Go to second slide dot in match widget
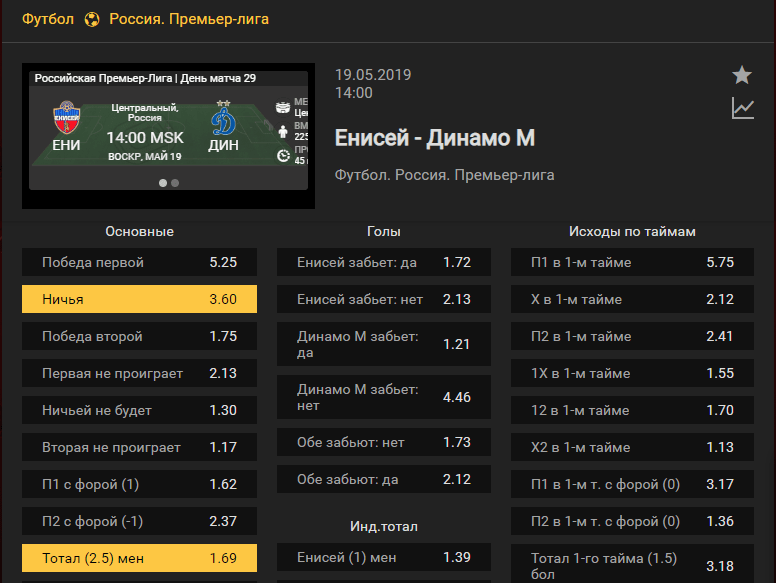 (x=175, y=183)
